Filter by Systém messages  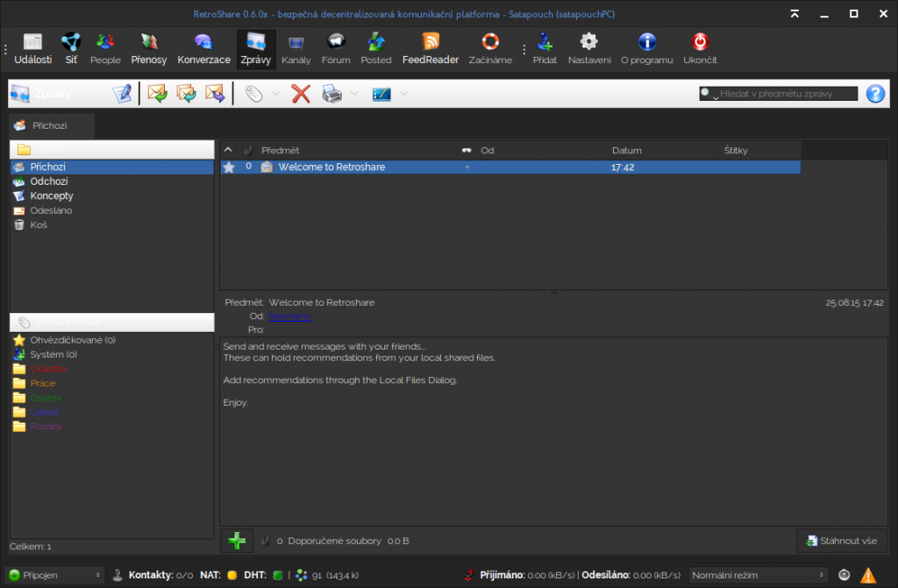[112, 354]
